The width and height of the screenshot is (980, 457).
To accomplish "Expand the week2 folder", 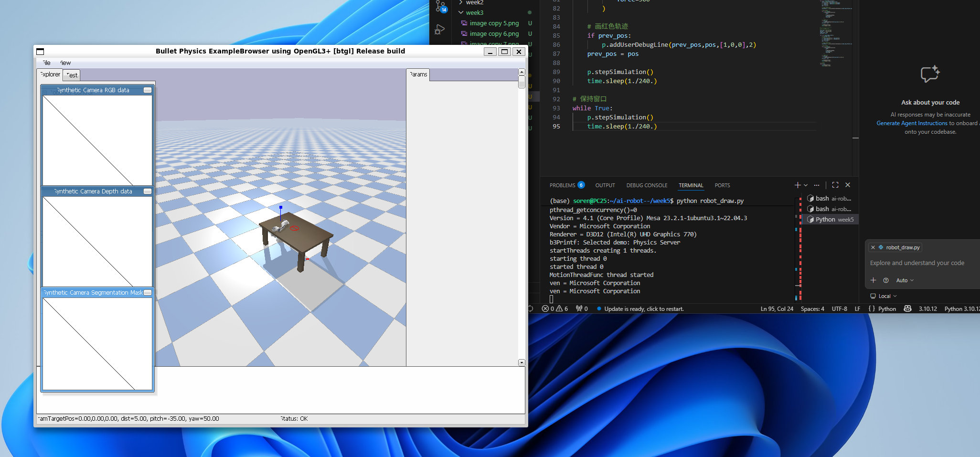I will pyautogui.click(x=475, y=3).
